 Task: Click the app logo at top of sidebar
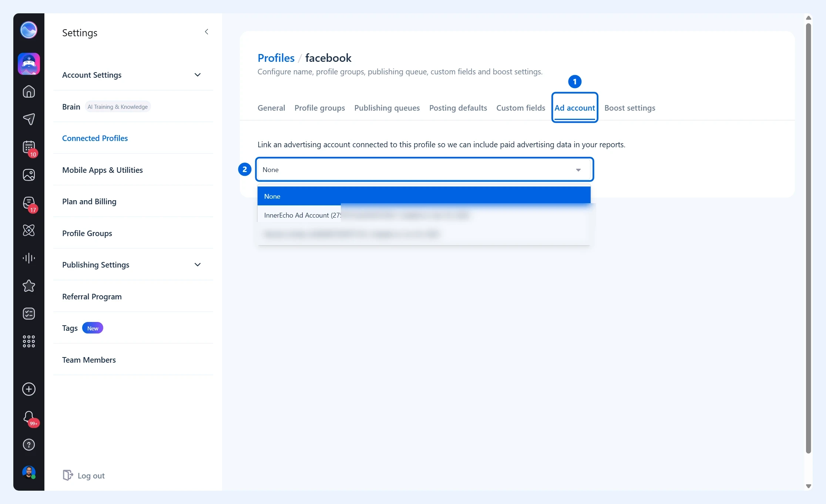28,30
